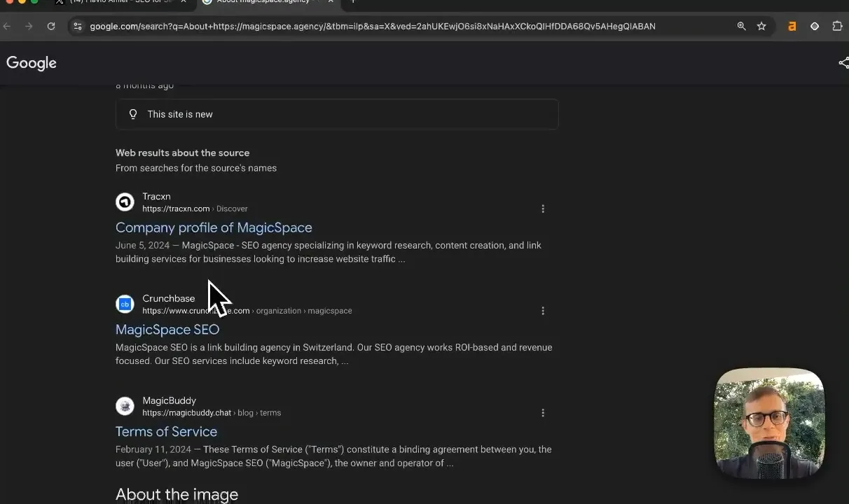Click the MagicBuddy favicon
The width and height of the screenshot is (849, 504).
[x=125, y=406]
